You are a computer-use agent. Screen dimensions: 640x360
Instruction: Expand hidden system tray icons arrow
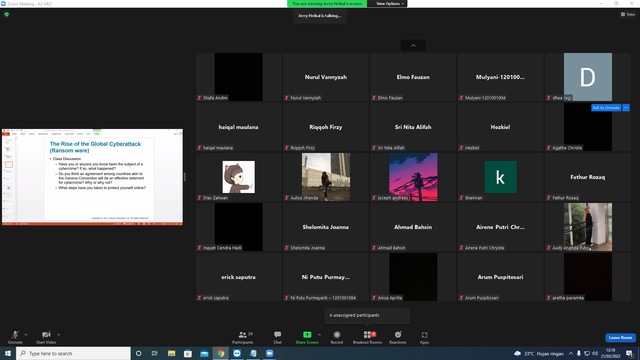(x=571, y=353)
